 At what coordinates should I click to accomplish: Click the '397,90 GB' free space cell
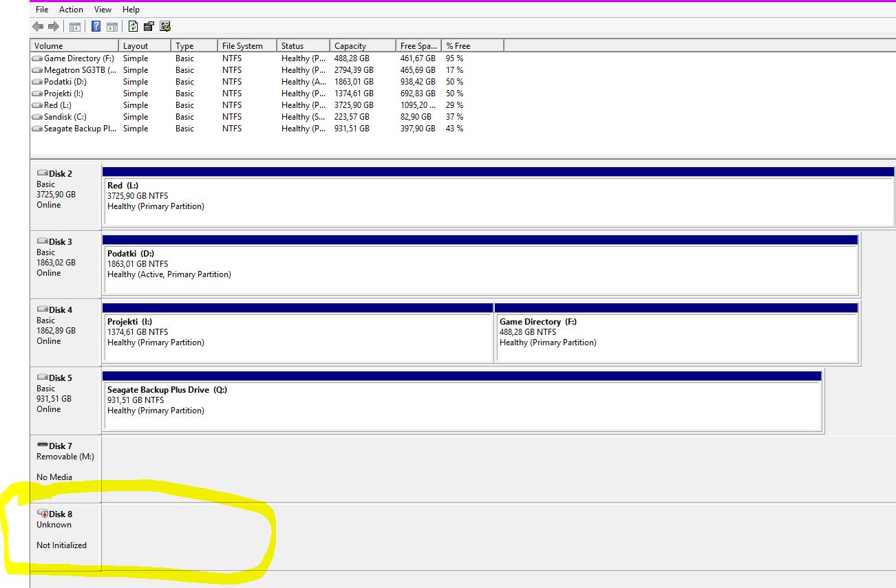418,129
